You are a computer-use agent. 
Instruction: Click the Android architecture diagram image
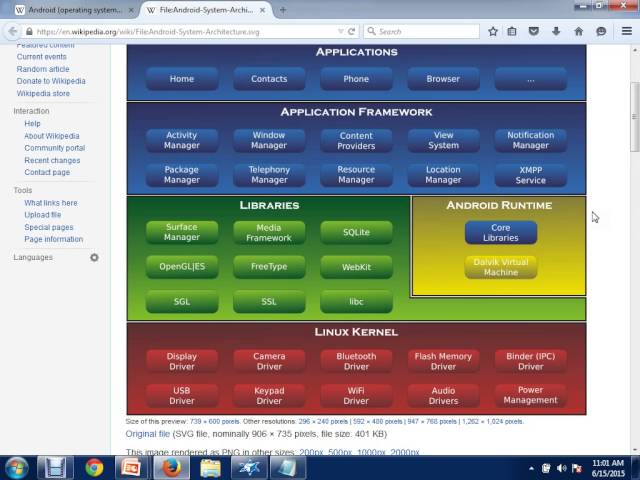(x=356, y=229)
